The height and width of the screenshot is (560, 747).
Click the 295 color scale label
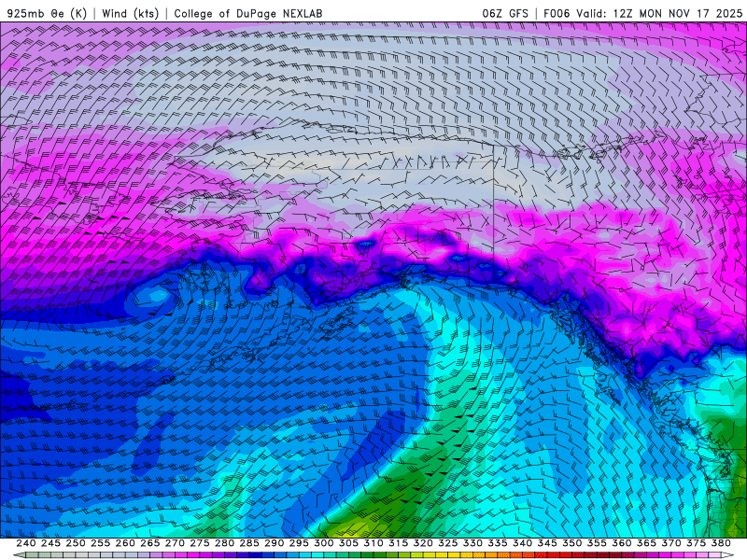pos(299,543)
